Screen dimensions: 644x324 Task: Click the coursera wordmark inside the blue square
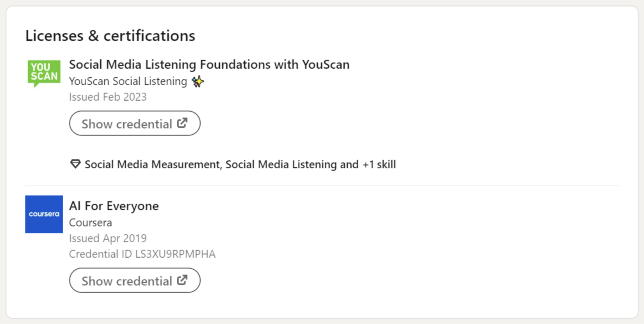(x=44, y=214)
